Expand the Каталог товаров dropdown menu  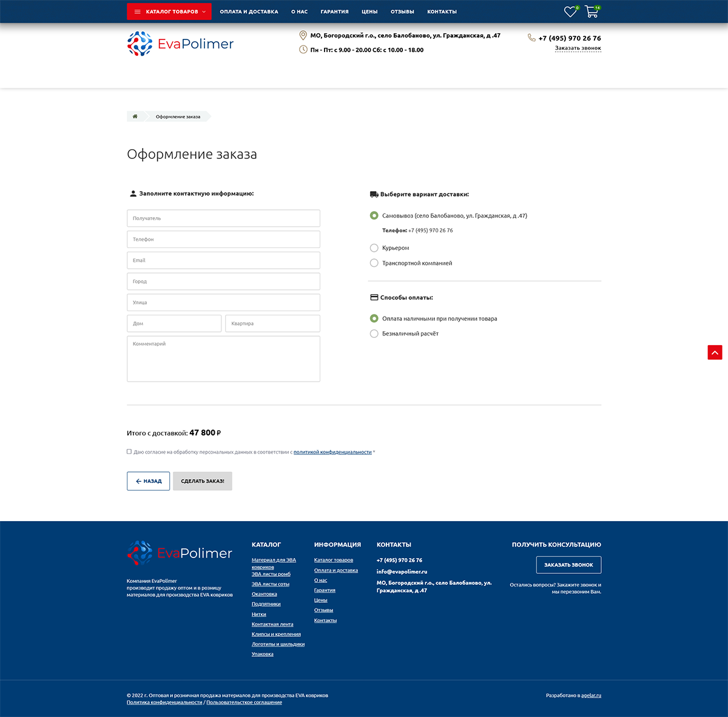coord(169,12)
